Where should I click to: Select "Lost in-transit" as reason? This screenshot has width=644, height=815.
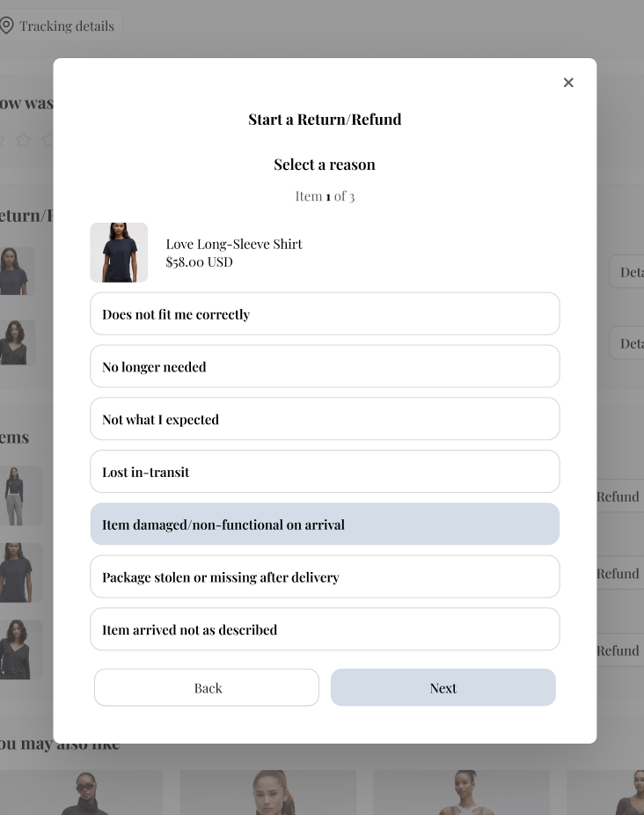point(325,473)
